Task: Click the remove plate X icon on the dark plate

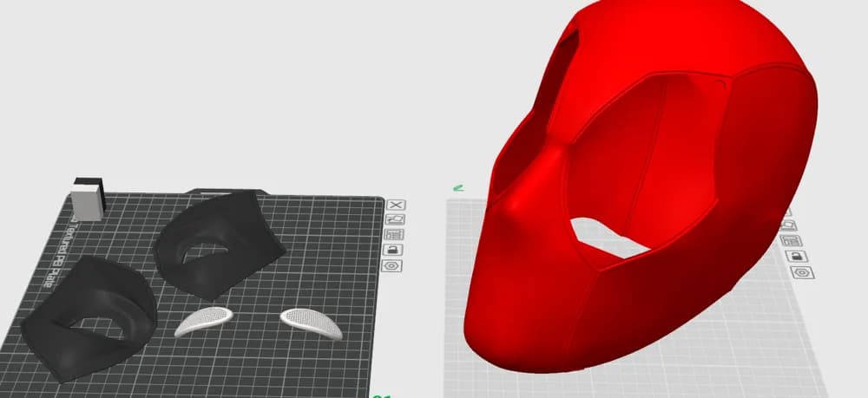Action: point(396,205)
